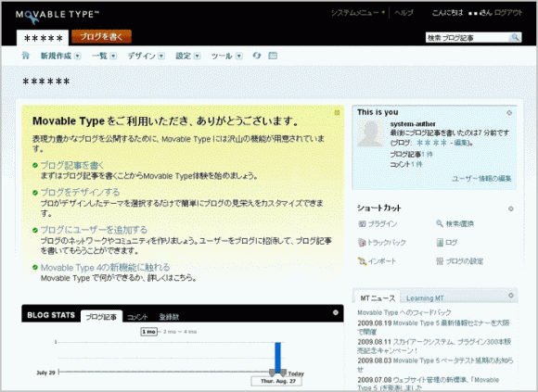The image size is (538, 392).
Task: Click the left handle of the chart date slider
Action: [x=272, y=373]
